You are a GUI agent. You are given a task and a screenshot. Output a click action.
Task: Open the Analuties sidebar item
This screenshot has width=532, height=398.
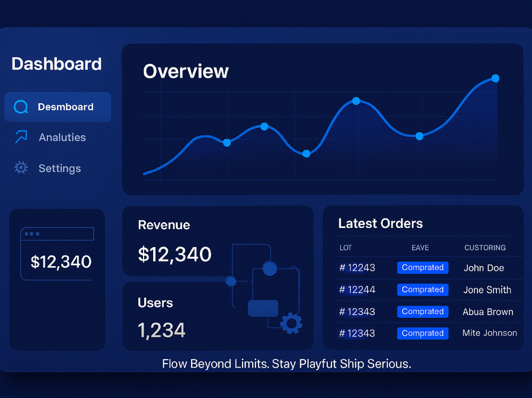pyautogui.click(x=50, y=137)
